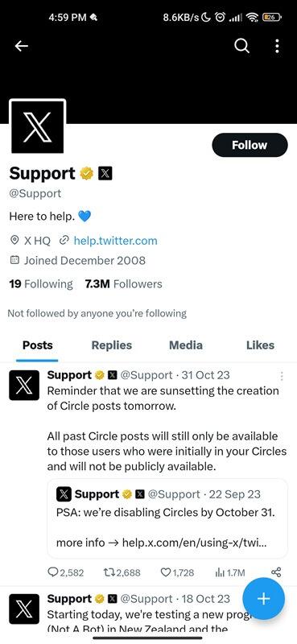The width and height of the screenshot is (297, 644).
Task: Open the three-dot menu on 31 Oct post
Action: coord(282,376)
